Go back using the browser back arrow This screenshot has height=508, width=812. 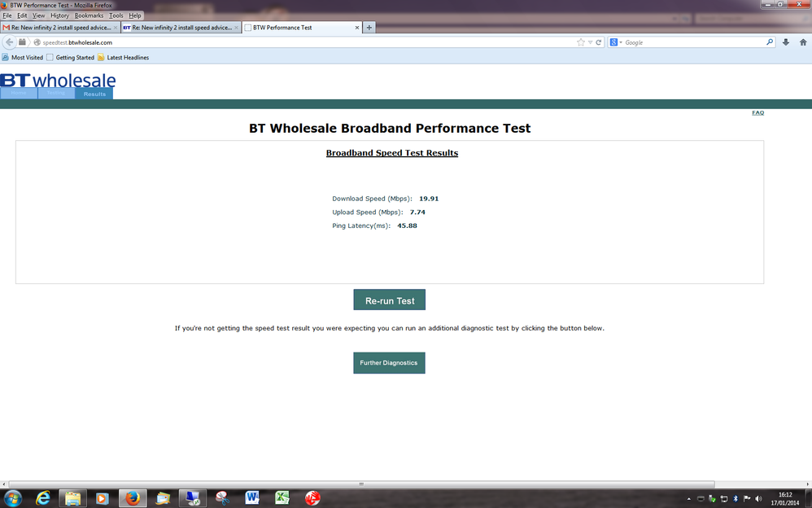click(9, 42)
